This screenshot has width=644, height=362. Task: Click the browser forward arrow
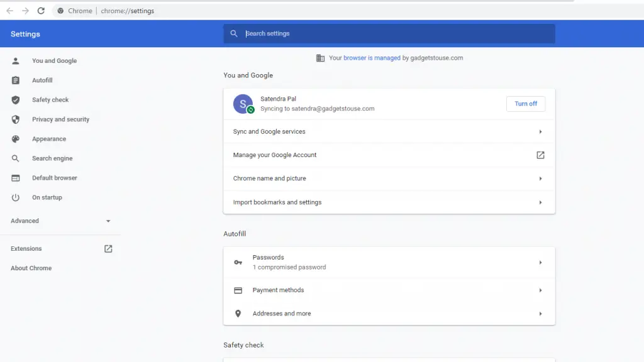coord(25,11)
